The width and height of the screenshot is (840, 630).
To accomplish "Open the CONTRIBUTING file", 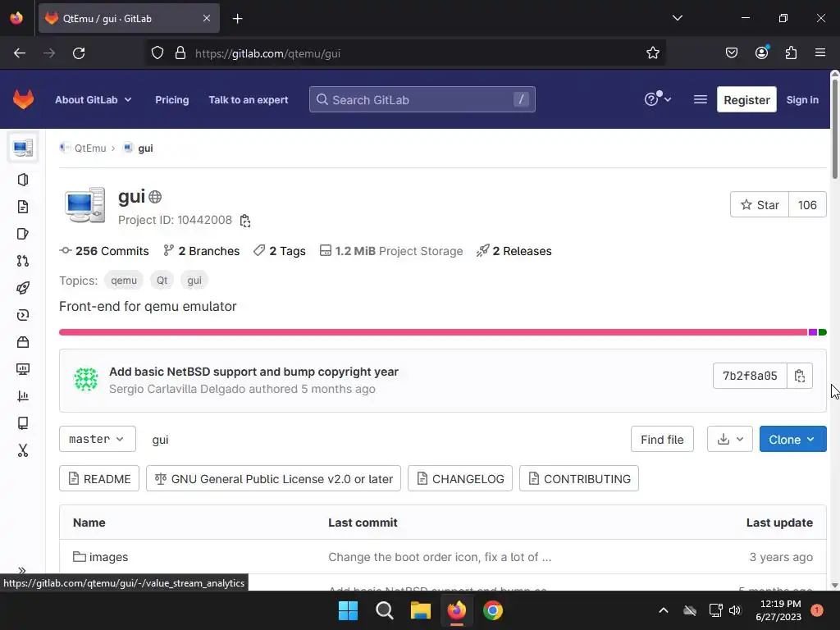I will pos(579,478).
